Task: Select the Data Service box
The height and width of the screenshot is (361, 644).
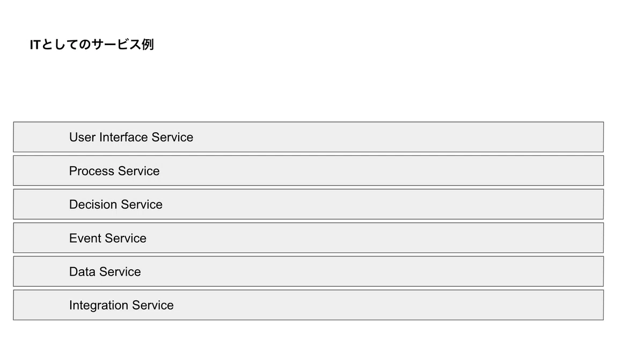Action: [x=308, y=271]
